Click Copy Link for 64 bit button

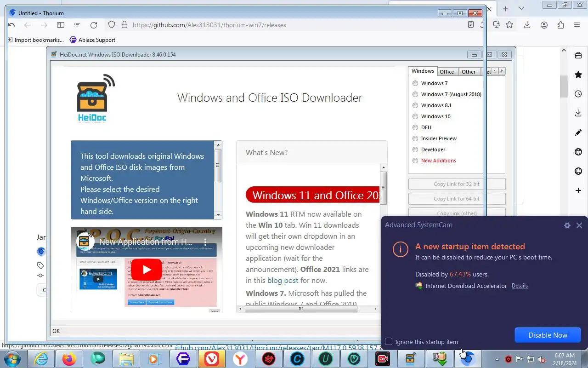(x=457, y=199)
